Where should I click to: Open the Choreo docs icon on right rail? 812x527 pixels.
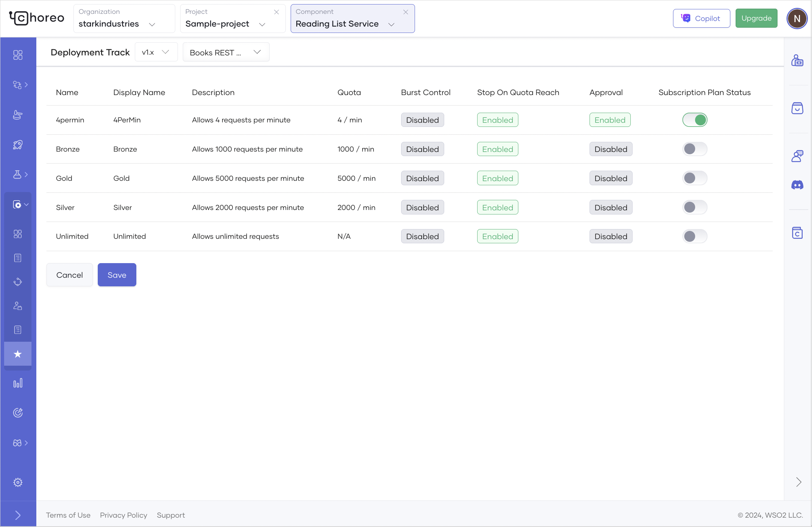(797, 233)
